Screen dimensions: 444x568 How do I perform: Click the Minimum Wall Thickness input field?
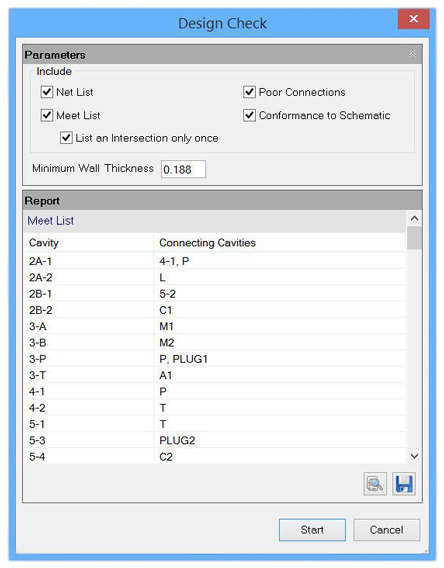pyautogui.click(x=183, y=169)
